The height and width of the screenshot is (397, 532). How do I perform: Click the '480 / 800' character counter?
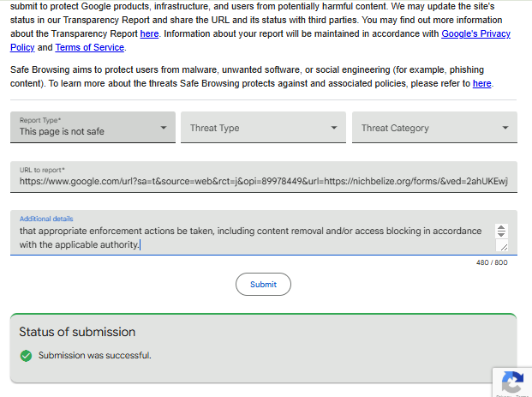point(492,262)
